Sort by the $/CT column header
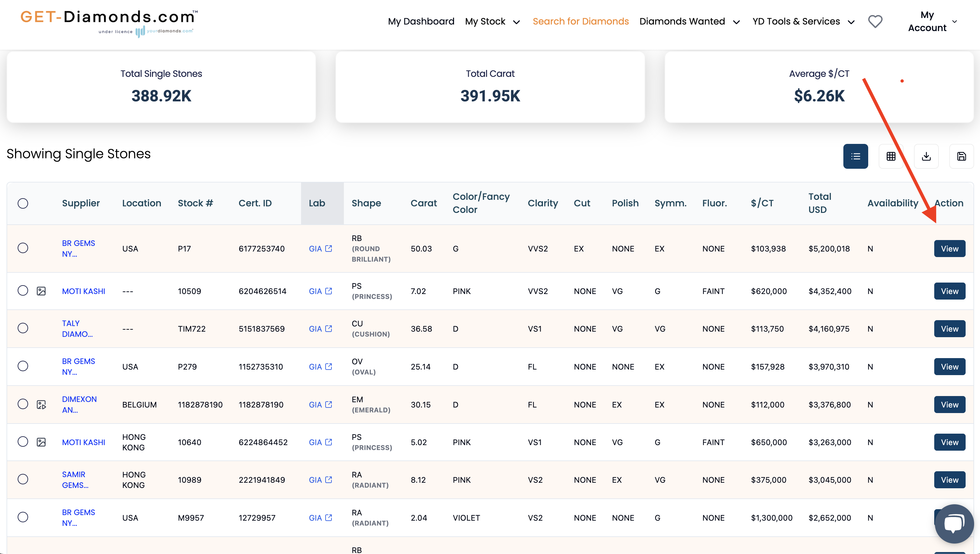The height and width of the screenshot is (554, 980). click(x=762, y=203)
